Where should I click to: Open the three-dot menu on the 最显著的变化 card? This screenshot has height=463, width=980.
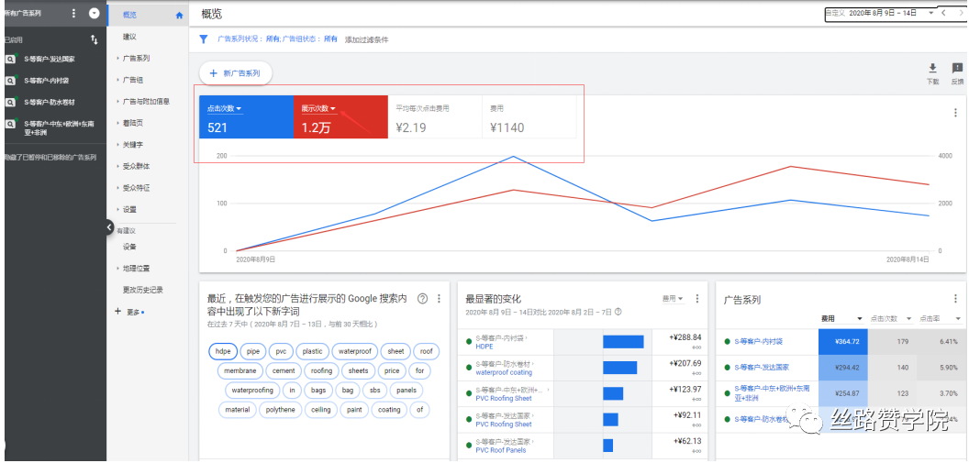pyautogui.click(x=697, y=299)
